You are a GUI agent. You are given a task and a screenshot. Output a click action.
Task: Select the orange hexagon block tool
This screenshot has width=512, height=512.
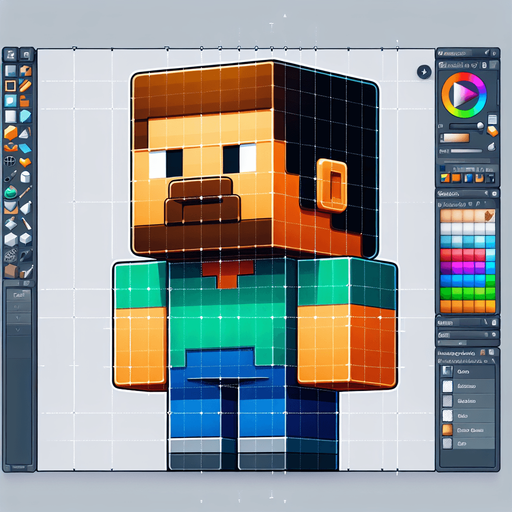[11, 133]
